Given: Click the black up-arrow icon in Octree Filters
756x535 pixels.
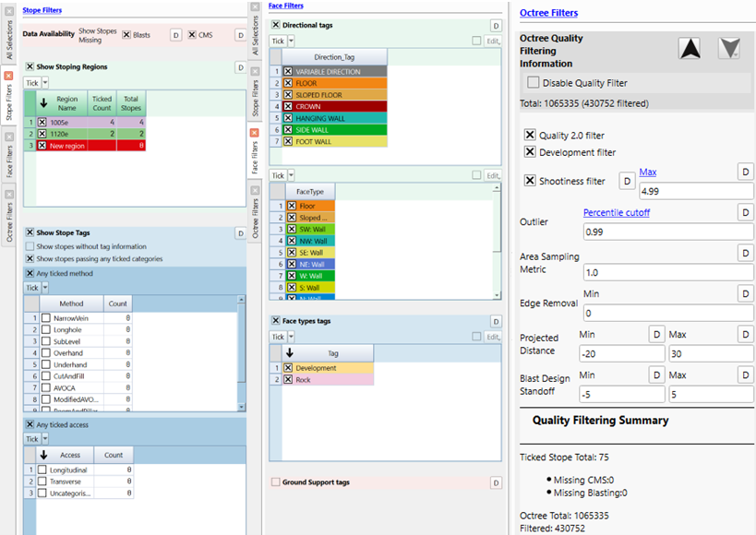Looking at the screenshot, I should (690, 47).
